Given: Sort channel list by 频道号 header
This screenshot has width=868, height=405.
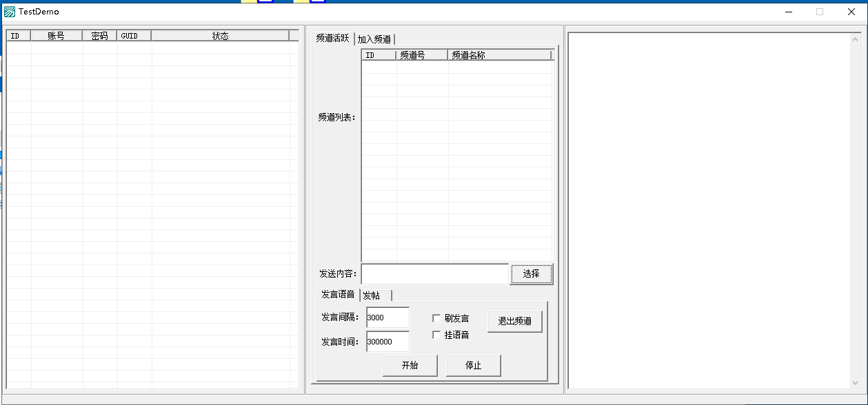Looking at the screenshot, I should click(421, 55).
